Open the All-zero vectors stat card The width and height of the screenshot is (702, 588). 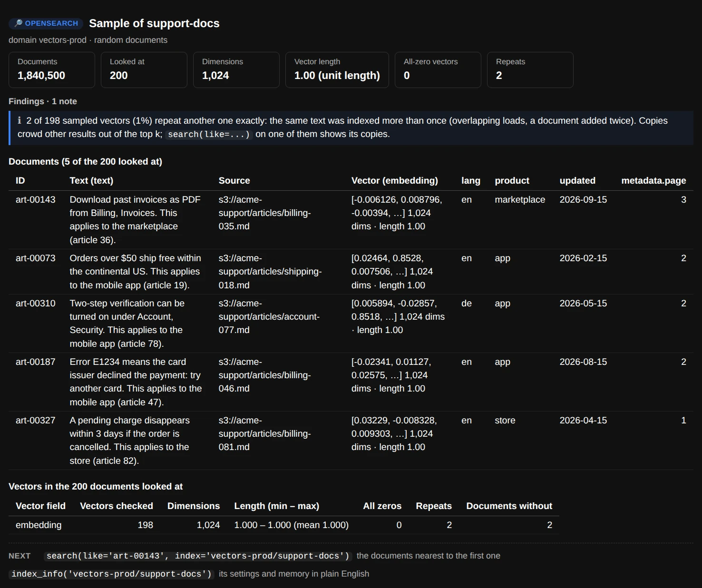pyautogui.click(x=438, y=70)
